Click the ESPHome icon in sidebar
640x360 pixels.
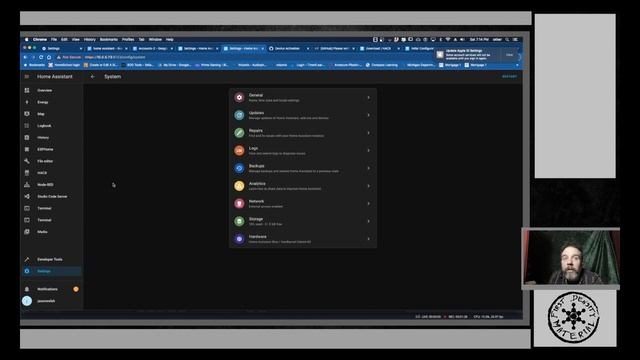(27, 149)
